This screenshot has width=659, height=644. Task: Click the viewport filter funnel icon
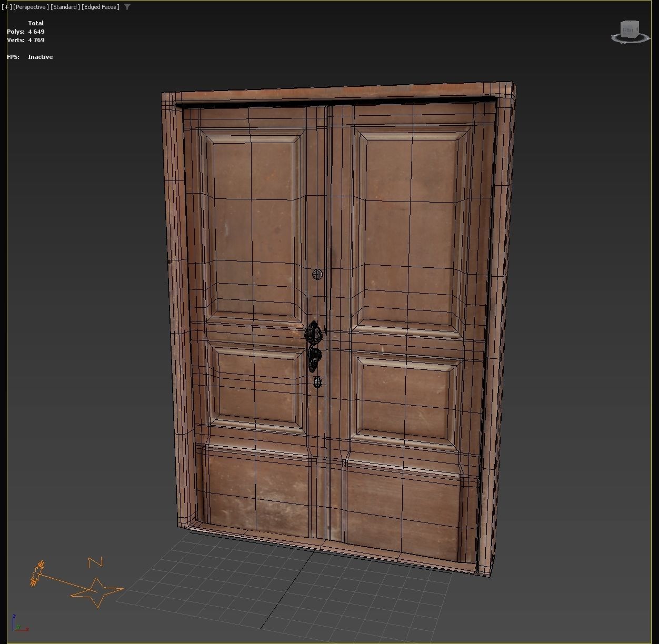(x=127, y=7)
